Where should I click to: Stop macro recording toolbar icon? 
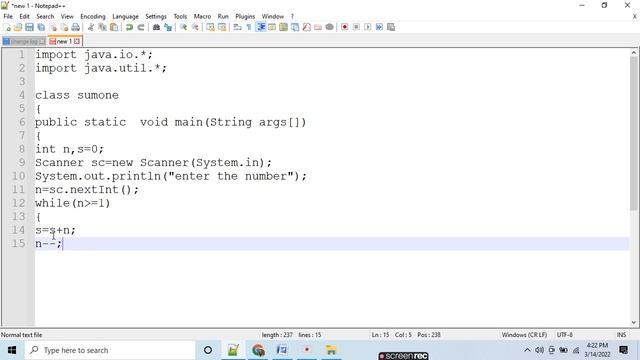(356, 27)
